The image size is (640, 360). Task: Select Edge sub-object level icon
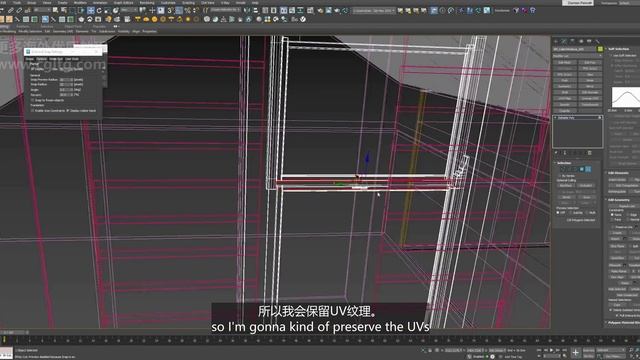[x=569, y=169]
